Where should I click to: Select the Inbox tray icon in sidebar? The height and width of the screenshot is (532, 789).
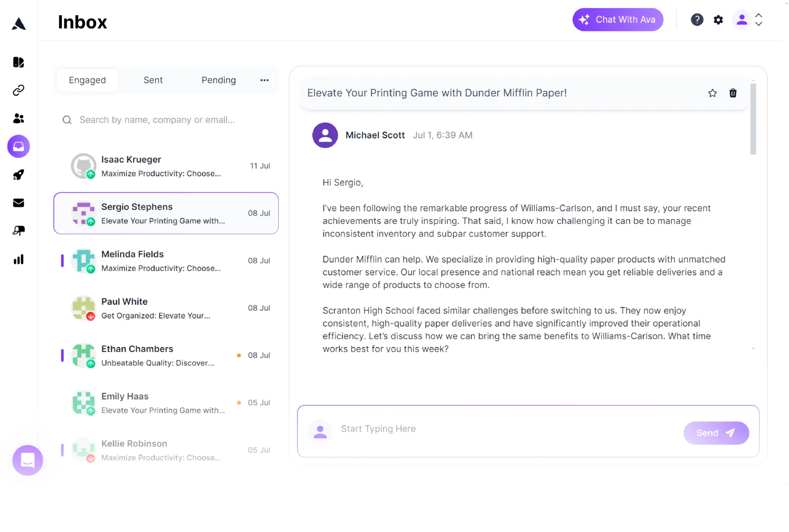tap(19, 146)
